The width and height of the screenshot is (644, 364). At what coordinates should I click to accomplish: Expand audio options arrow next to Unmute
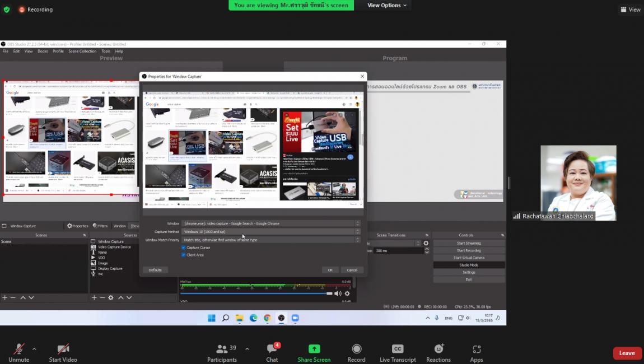[34, 349]
